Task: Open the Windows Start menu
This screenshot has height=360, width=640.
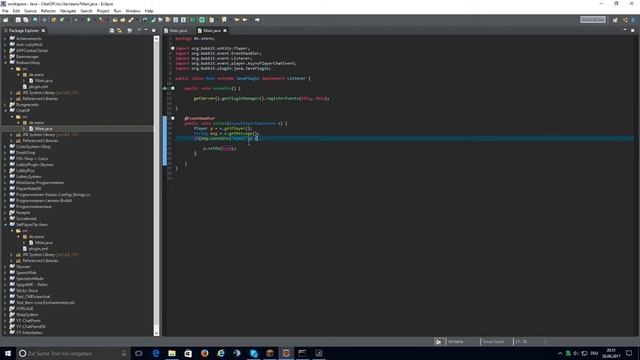Action: (8, 353)
